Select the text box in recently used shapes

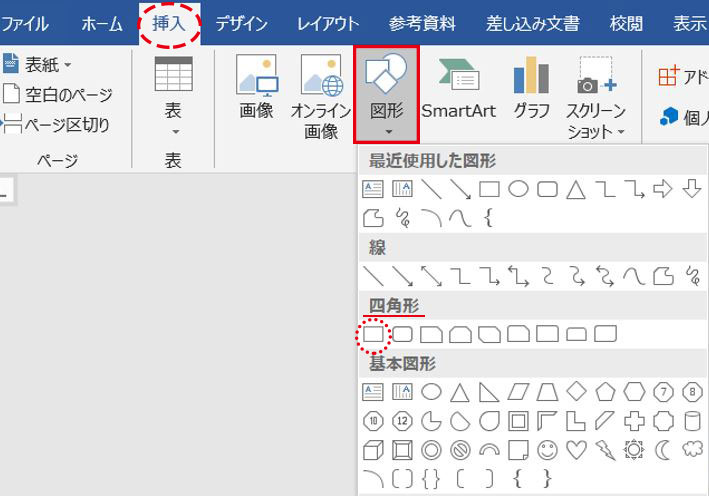point(373,189)
